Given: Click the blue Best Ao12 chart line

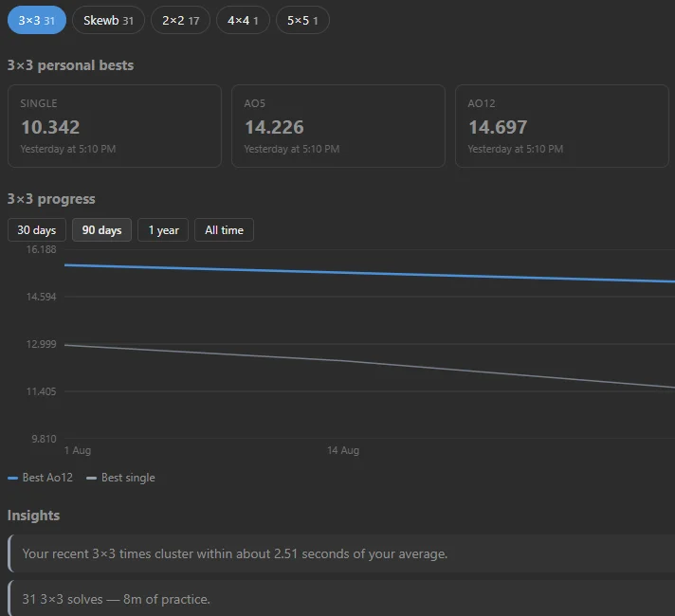Looking at the screenshot, I should (x=370, y=273).
